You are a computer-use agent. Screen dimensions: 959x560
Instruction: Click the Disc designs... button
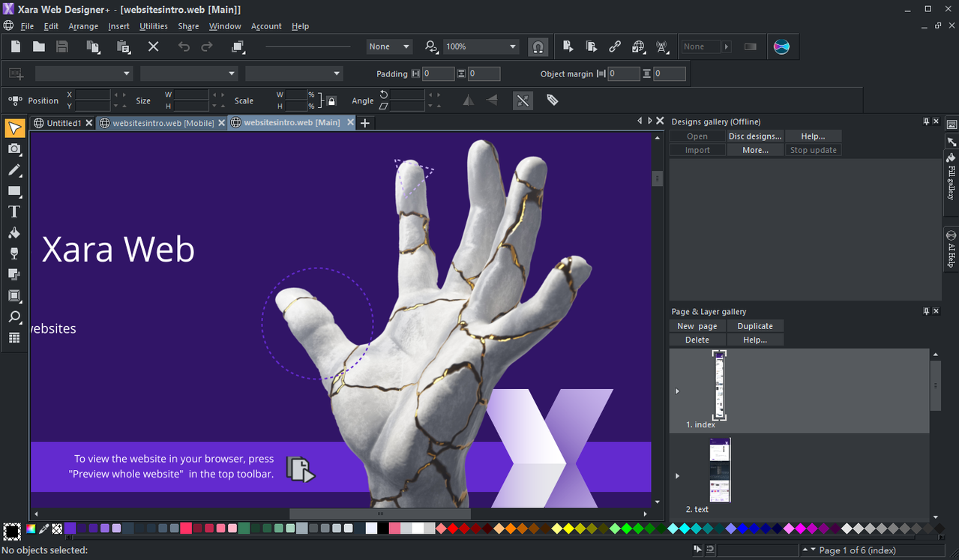(755, 136)
